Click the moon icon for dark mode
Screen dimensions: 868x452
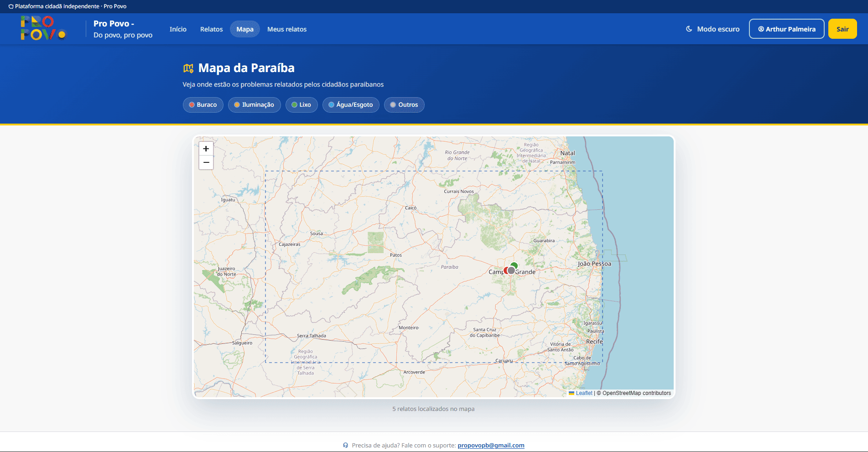coord(689,29)
